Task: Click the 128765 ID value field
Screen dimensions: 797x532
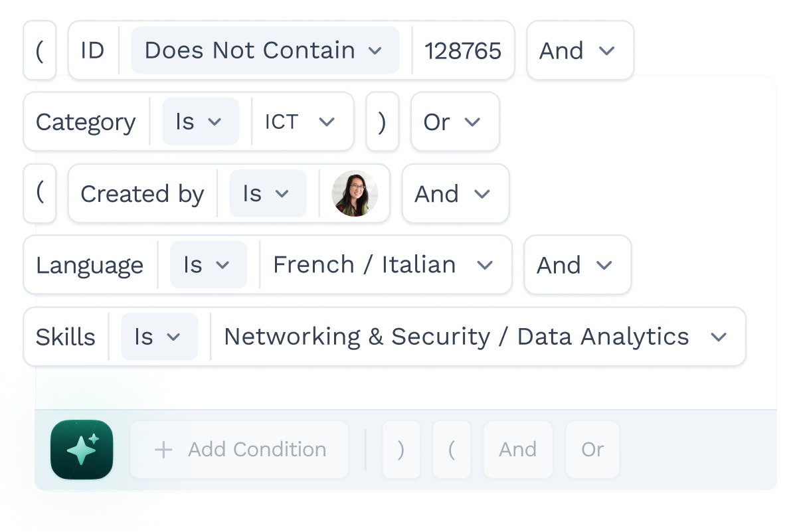Action: (463, 50)
